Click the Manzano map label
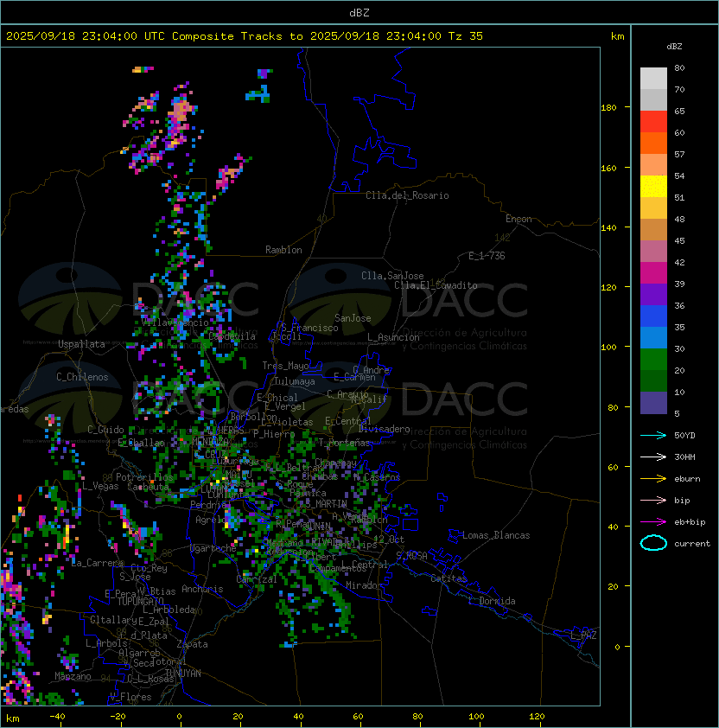719x728 pixels. tap(73, 676)
